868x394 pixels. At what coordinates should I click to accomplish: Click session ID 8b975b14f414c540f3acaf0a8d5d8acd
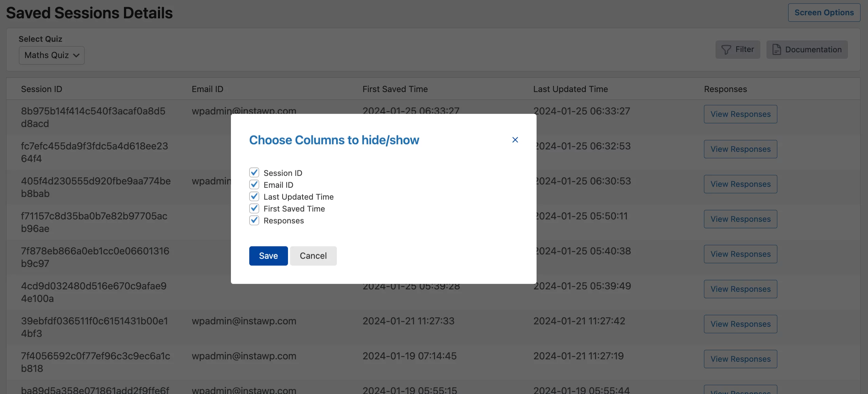pos(93,117)
